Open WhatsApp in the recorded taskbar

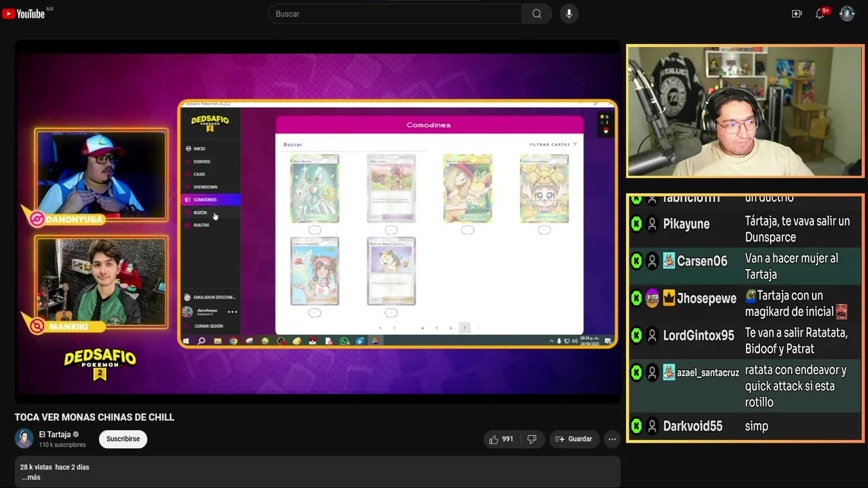point(344,341)
